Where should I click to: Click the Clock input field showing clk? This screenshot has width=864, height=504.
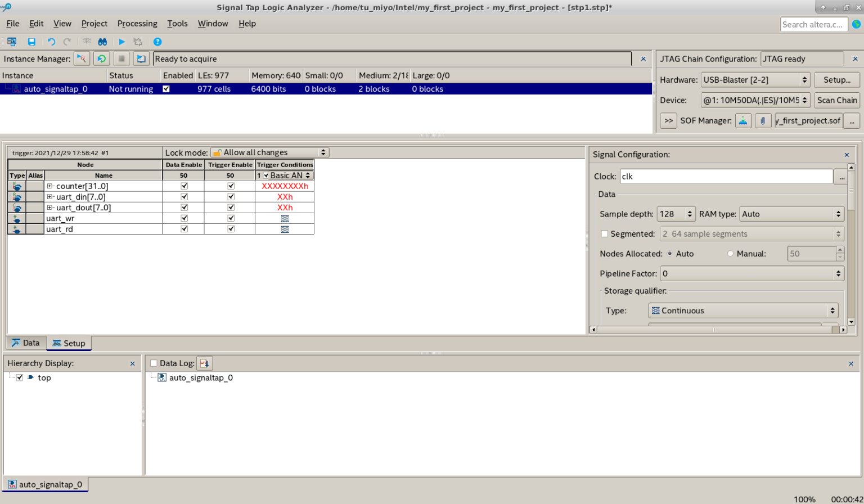click(x=726, y=177)
